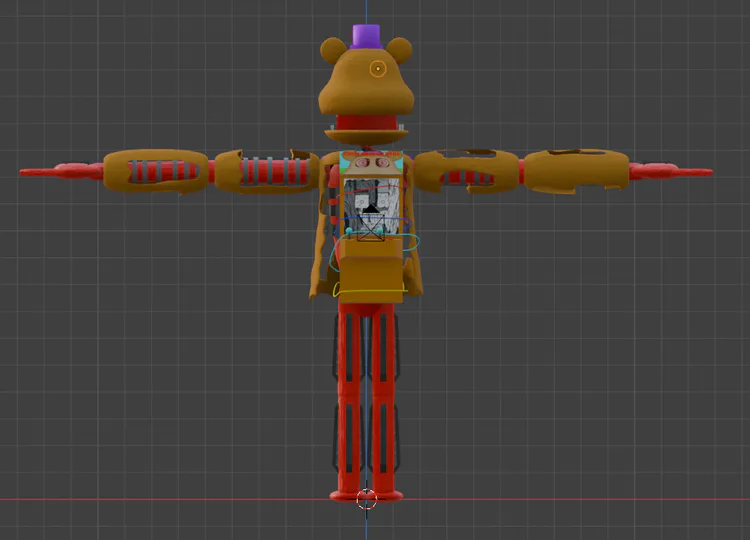Select the purple top hat on the bear head
The image size is (750, 540).
(x=366, y=37)
